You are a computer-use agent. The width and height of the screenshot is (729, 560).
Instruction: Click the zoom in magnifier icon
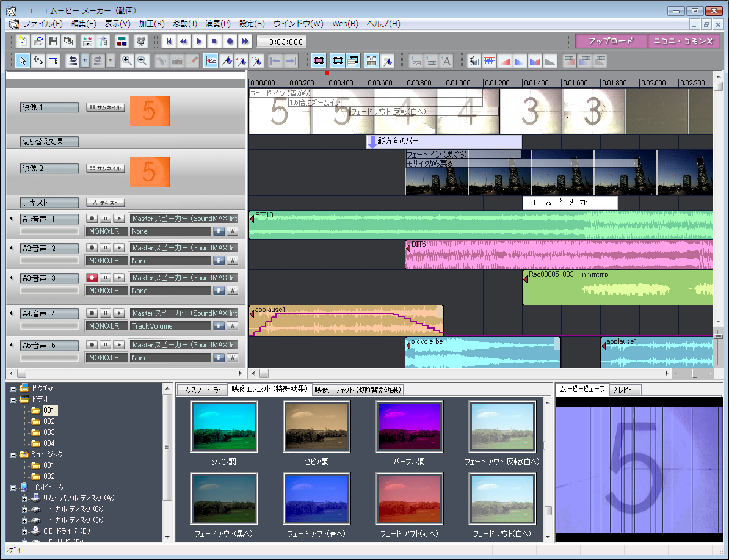[126, 60]
